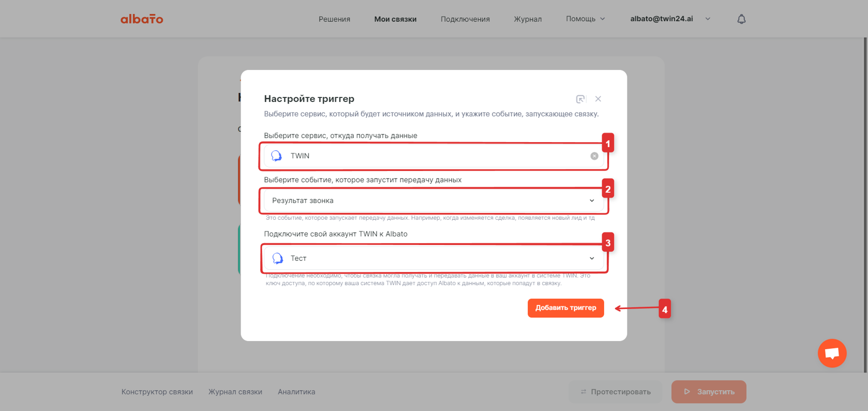Open the notifications bell
868x411 pixels.
[742, 19]
